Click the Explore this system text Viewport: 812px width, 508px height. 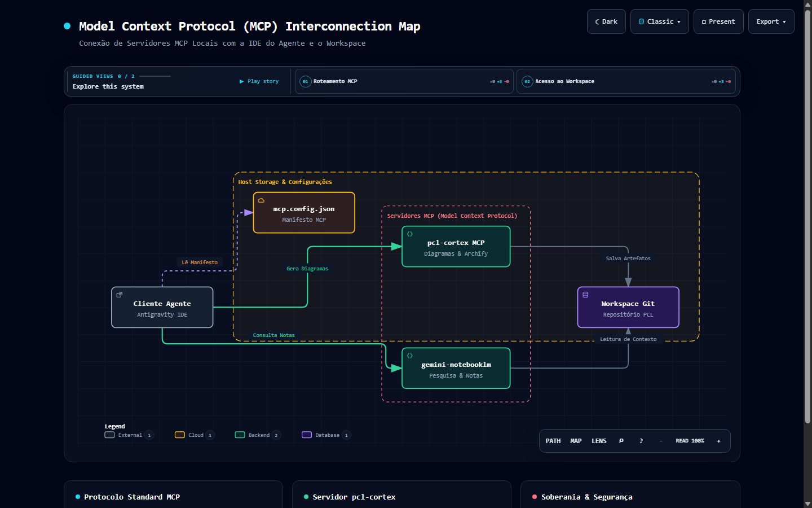point(108,86)
